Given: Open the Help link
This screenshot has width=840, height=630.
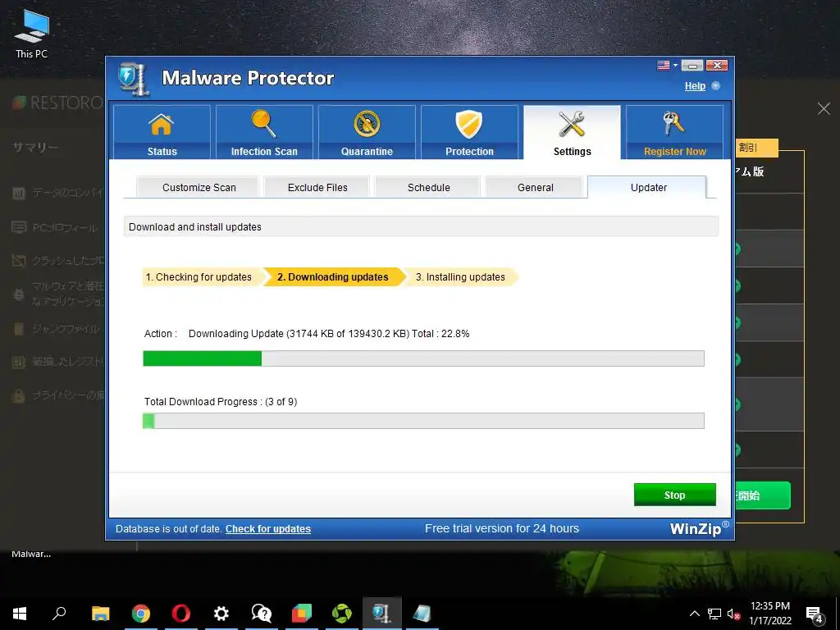Looking at the screenshot, I should click(695, 85).
